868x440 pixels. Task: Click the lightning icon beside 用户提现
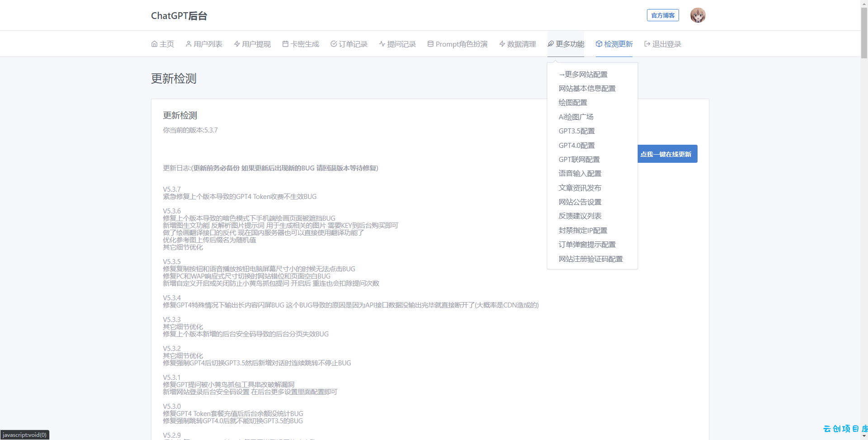point(237,44)
